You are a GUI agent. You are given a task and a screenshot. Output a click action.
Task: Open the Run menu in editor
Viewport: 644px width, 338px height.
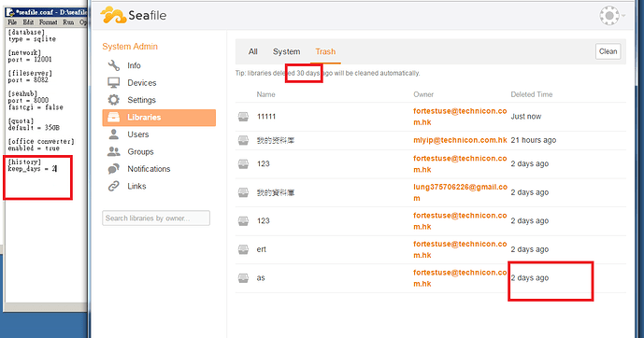(68, 22)
